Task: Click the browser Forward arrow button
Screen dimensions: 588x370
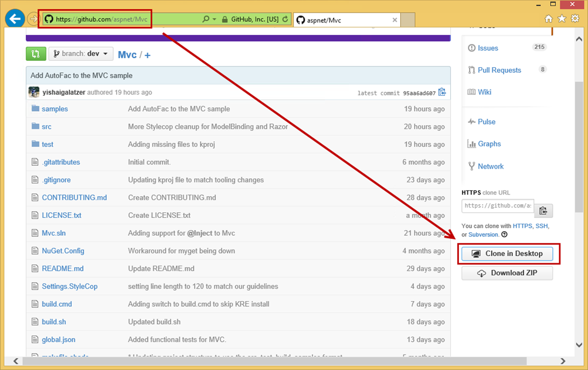Action: pos(33,19)
